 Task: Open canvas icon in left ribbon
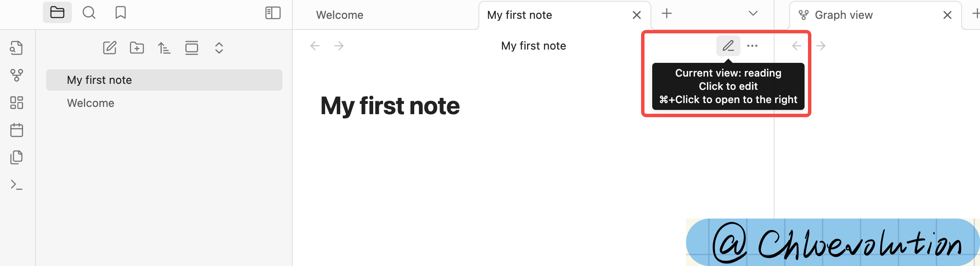click(17, 103)
